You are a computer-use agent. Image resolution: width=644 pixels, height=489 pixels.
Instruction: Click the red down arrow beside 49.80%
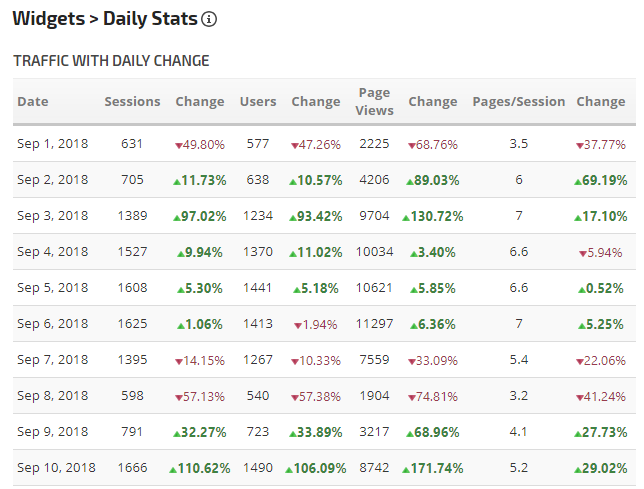click(x=178, y=145)
